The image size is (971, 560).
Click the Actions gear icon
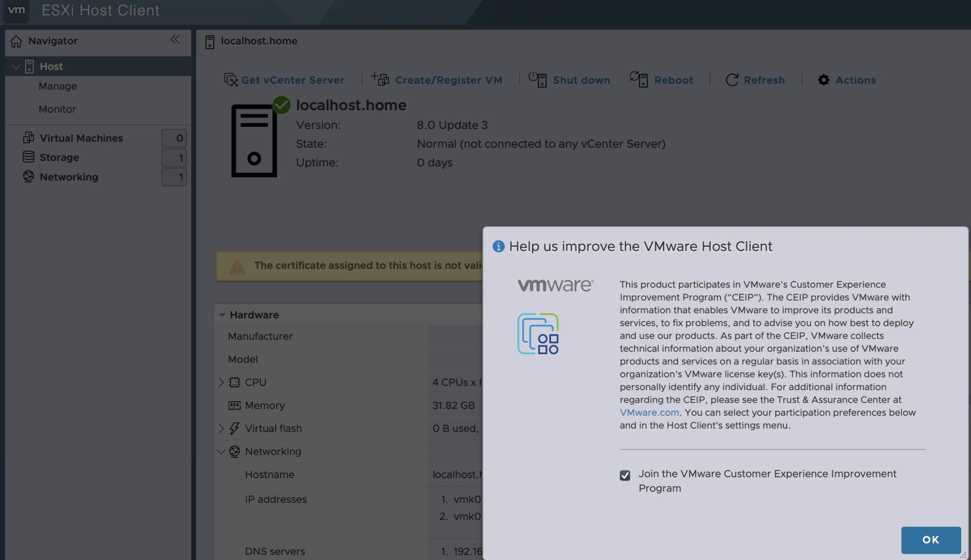[824, 80]
